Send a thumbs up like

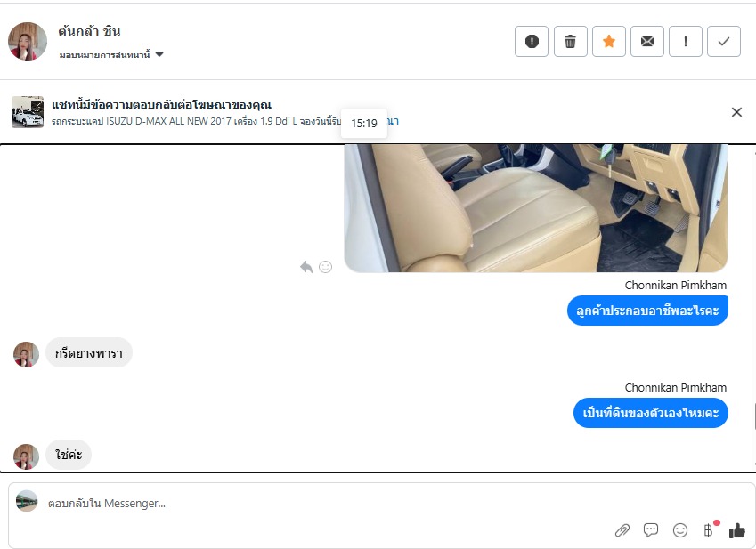pyautogui.click(x=737, y=530)
